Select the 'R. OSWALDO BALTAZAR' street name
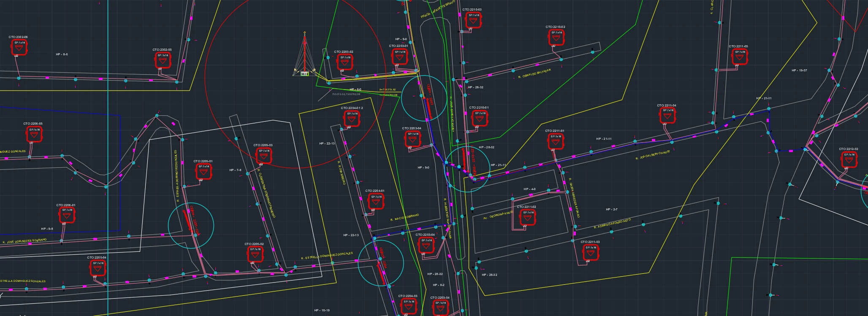 click(534, 74)
